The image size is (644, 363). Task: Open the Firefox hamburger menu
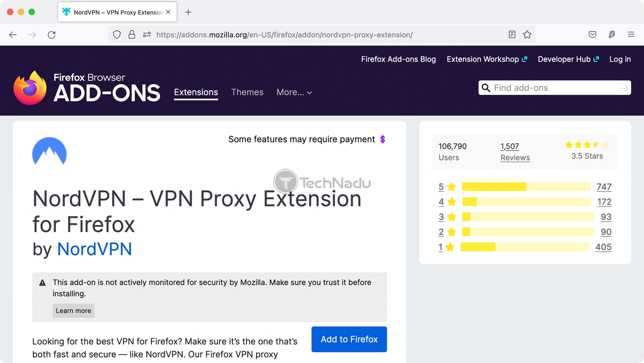[x=631, y=34]
